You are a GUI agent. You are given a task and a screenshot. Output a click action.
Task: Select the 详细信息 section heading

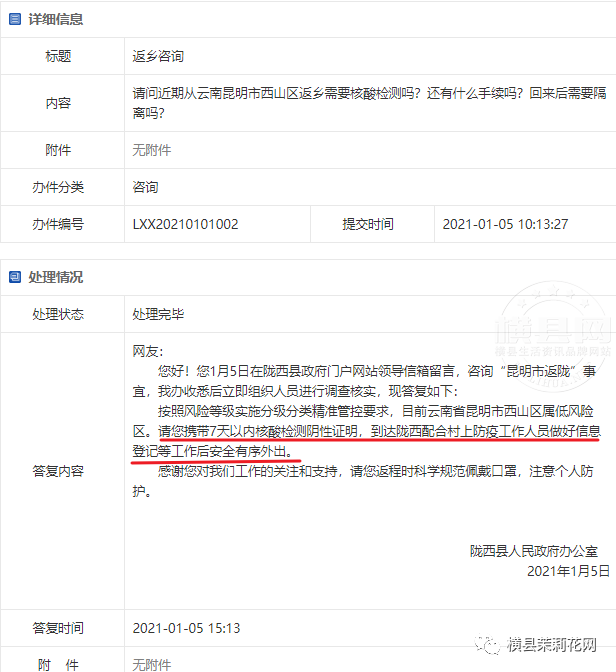[56, 19]
